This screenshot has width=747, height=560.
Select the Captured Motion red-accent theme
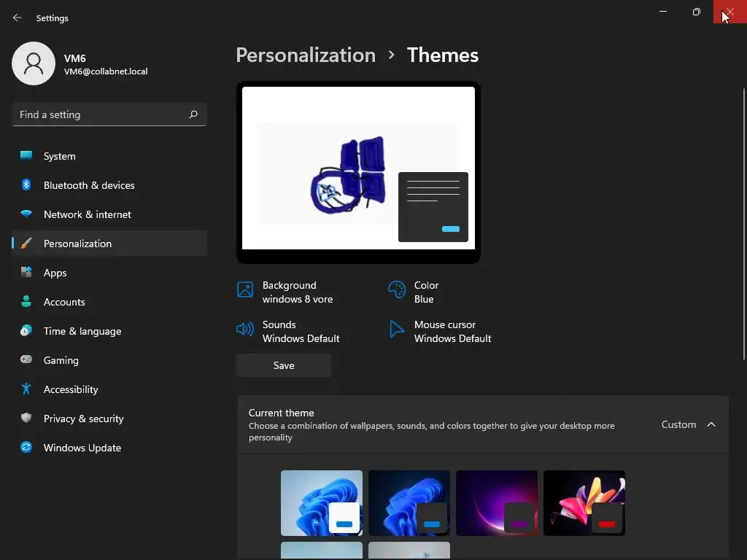584,503
